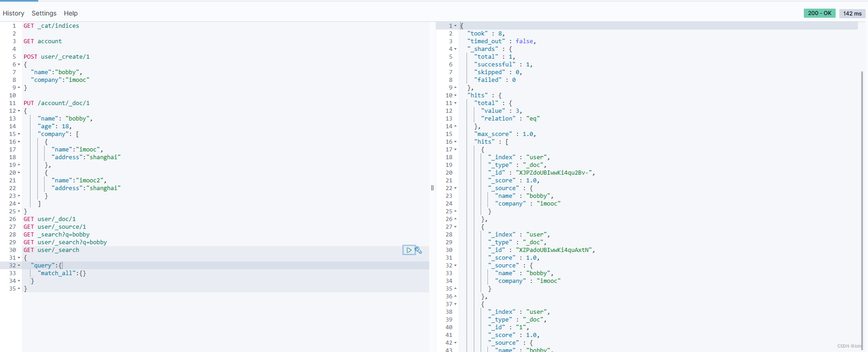Click the "match_all":{} line in editor
Image resolution: width=868 pixels, height=352 pixels.
point(62,273)
